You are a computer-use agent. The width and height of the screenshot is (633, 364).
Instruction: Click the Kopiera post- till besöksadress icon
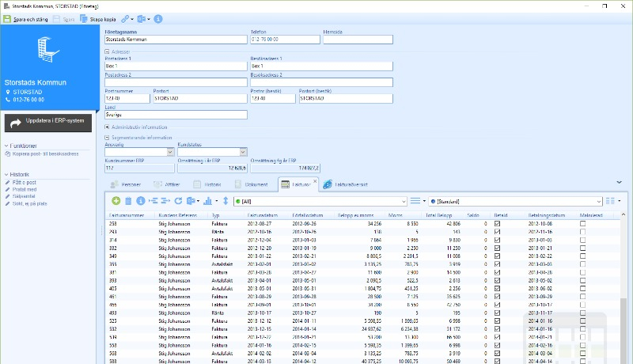[x=7, y=154]
